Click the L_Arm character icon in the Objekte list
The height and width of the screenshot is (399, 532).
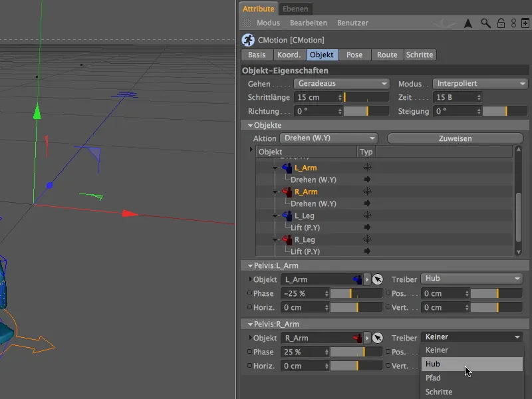tap(286, 168)
